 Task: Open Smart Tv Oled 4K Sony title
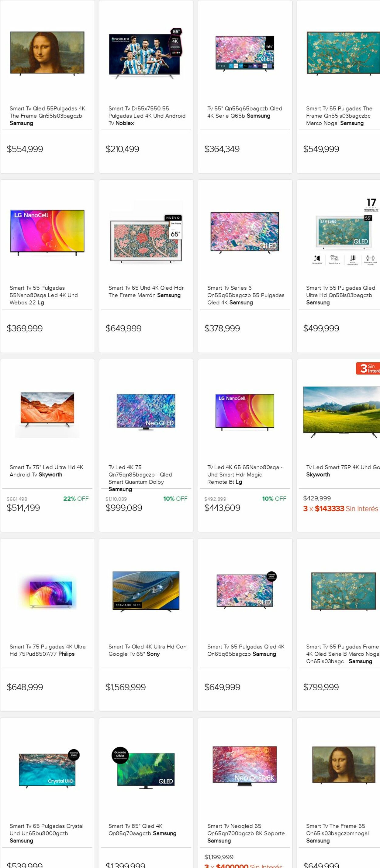click(x=147, y=650)
